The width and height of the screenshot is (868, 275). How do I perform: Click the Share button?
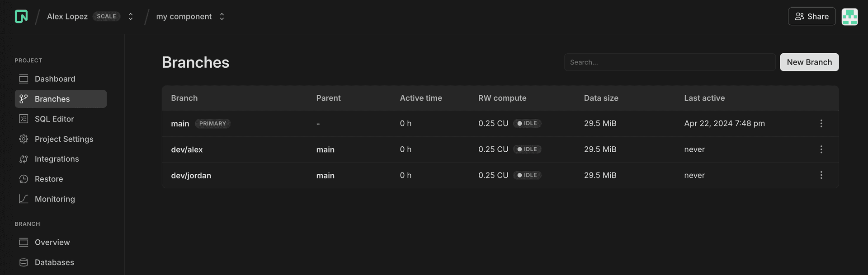811,17
